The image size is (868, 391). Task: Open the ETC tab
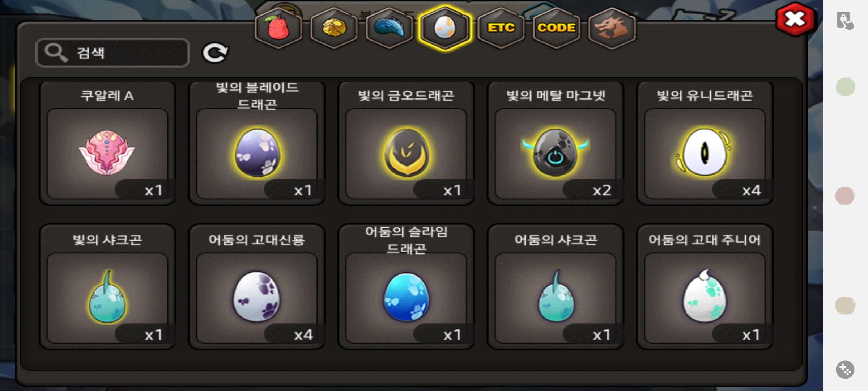pos(501,28)
